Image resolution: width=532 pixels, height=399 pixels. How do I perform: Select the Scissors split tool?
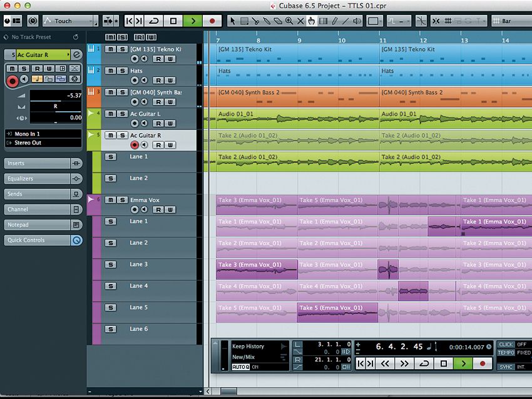click(256, 20)
